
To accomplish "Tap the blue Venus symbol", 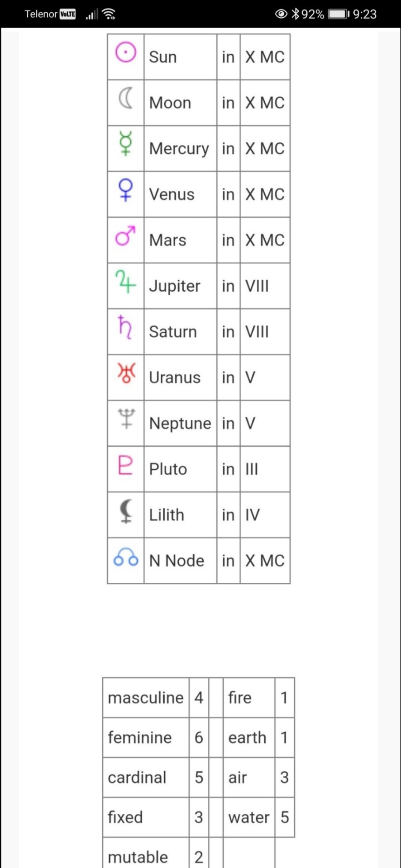I will pyautogui.click(x=125, y=189).
